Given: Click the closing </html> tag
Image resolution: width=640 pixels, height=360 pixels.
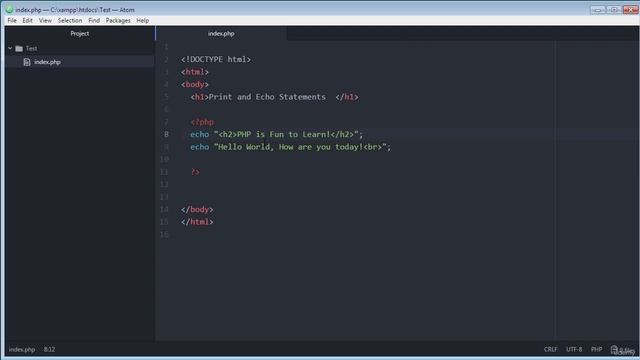Looking at the screenshot, I should click(197, 222).
